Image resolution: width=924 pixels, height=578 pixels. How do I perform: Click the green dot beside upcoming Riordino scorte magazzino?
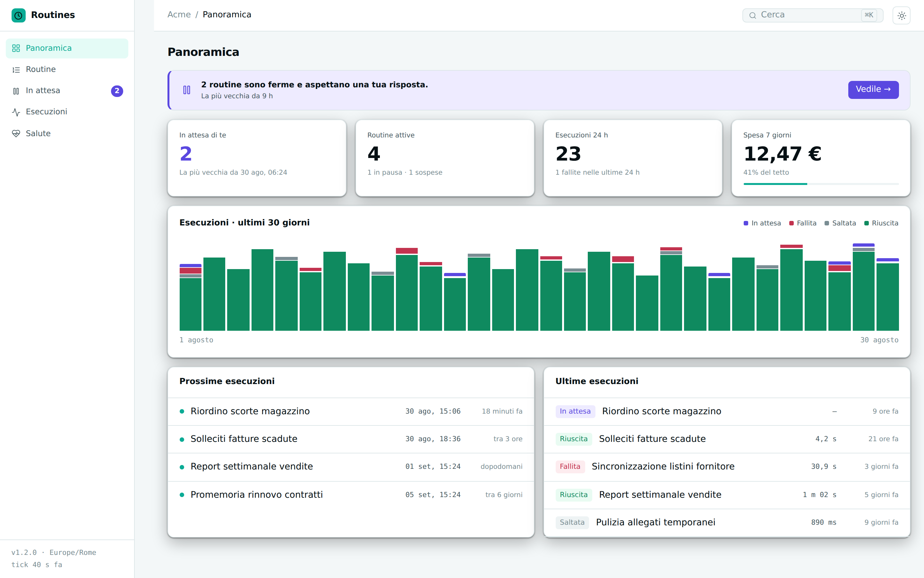(x=182, y=411)
